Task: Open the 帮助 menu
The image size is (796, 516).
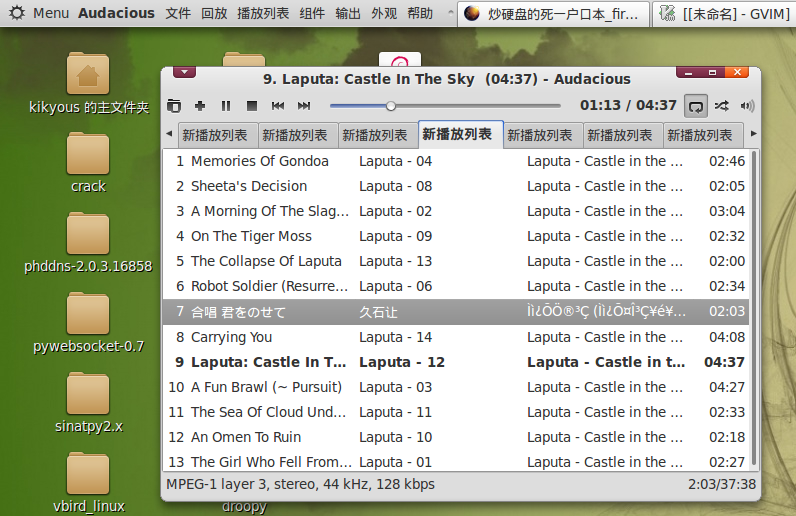Action: (x=420, y=13)
